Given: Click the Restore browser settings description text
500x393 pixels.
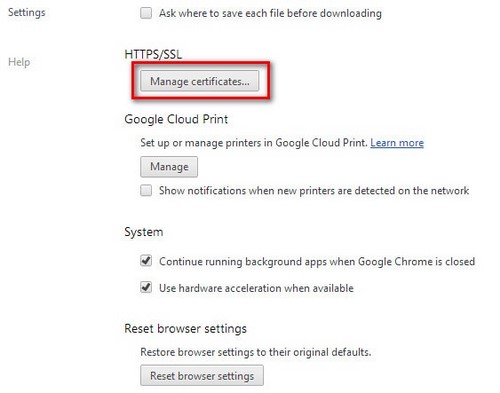Looking at the screenshot, I should (x=256, y=352).
